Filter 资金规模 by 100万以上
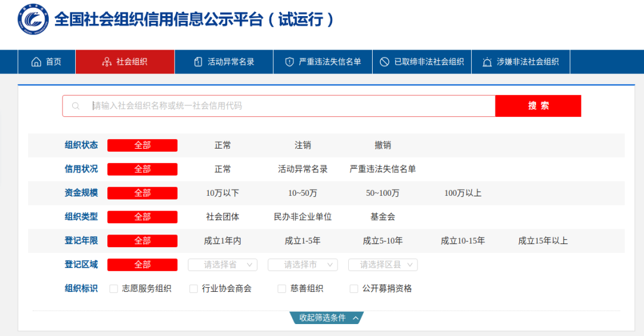Image resolution: width=644 pixels, height=336 pixels. coord(463,193)
